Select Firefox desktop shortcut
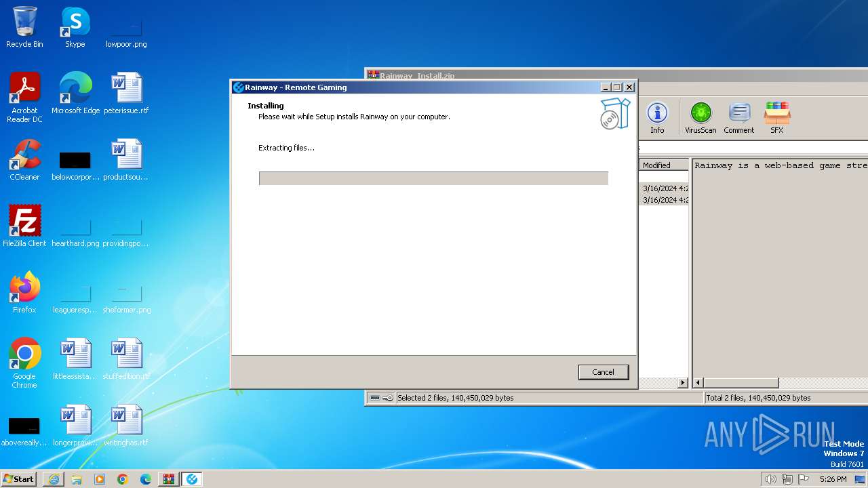This screenshot has width=868, height=488. [24, 293]
